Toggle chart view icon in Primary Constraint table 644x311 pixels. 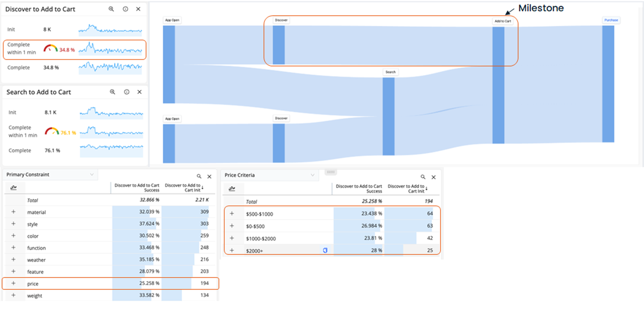(13, 188)
